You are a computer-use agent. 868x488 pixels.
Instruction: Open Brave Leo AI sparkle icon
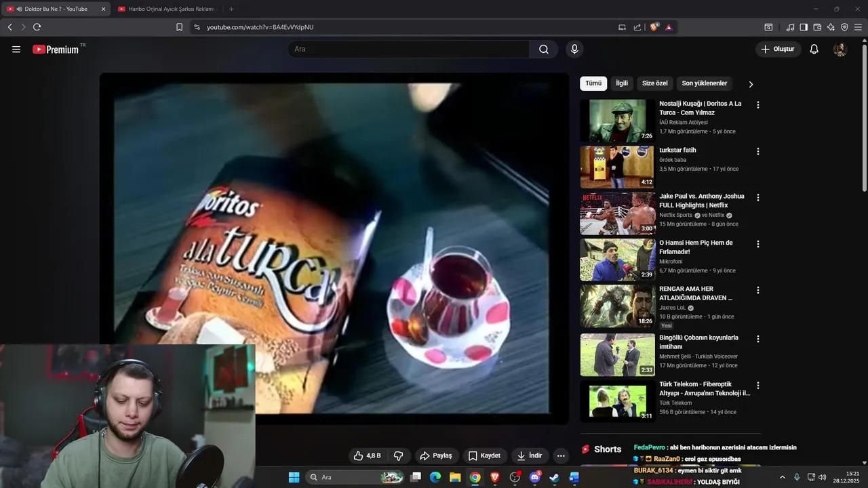(x=831, y=27)
